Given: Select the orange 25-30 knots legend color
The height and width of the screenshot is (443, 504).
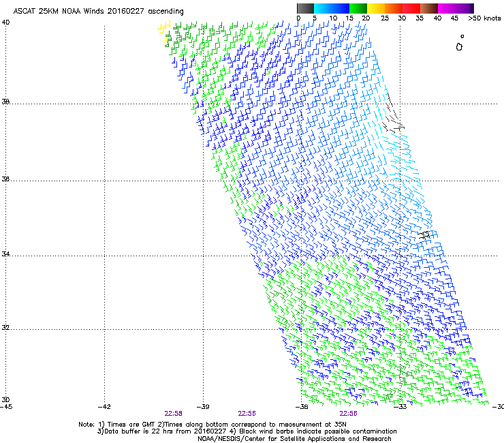Looking at the screenshot, I should (394, 8).
